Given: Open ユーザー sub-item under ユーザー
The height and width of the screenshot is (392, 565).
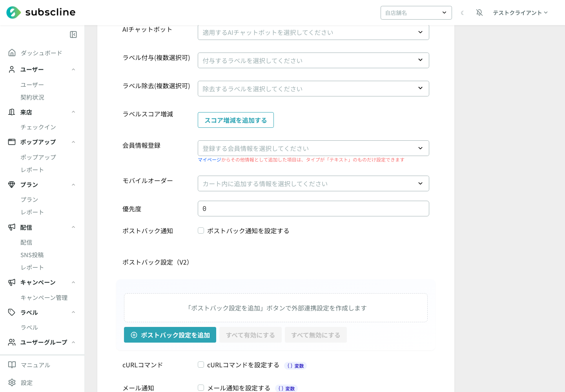Looking at the screenshot, I should [x=32, y=85].
